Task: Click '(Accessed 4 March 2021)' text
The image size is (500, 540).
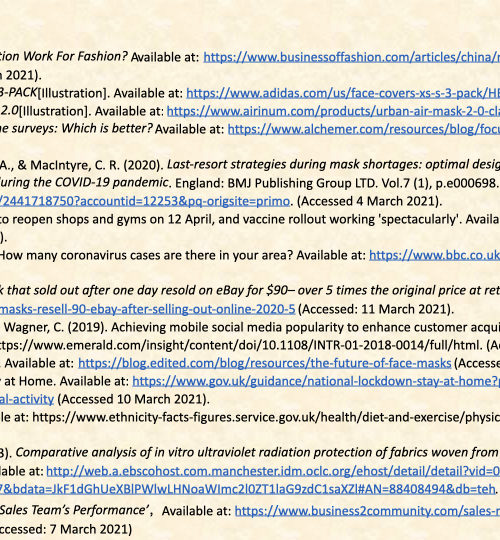Action: click(x=369, y=201)
